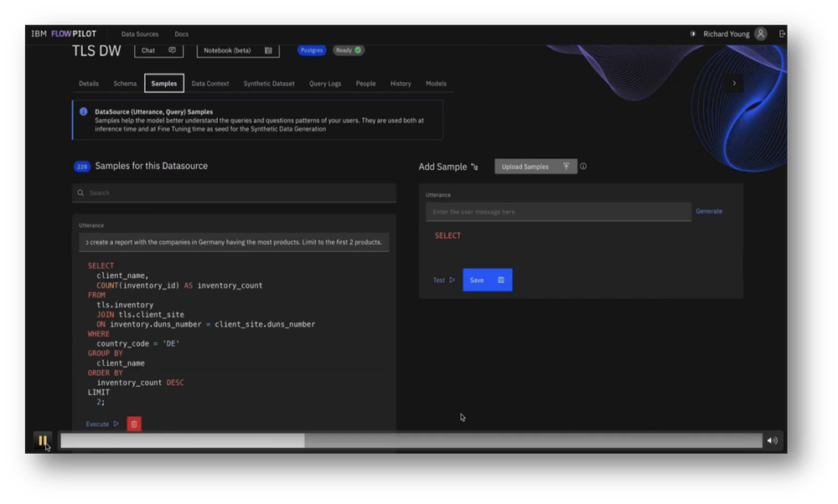Image resolution: width=838 pixels, height=504 pixels.
Task: Open the History tab
Action: pyautogui.click(x=401, y=83)
